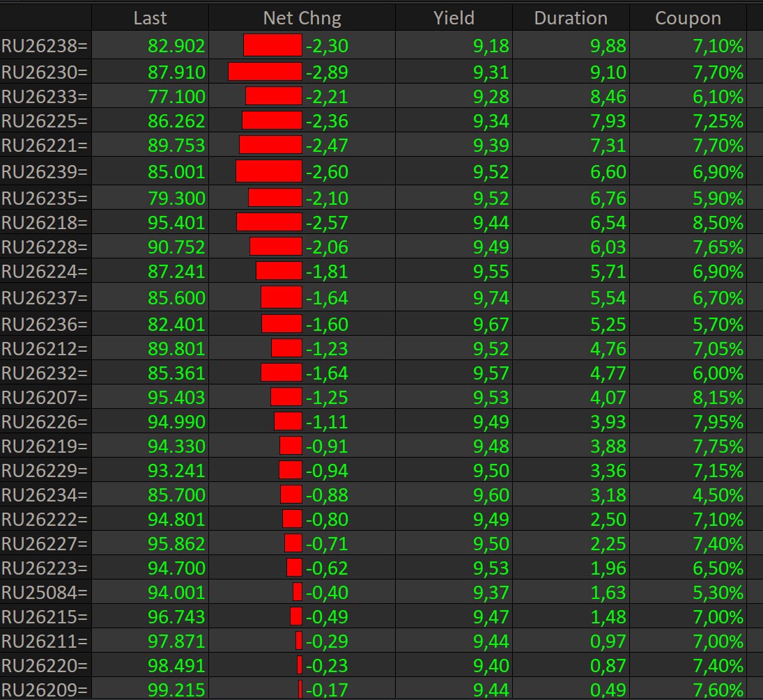Image resolution: width=763 pixels, height=700 pixels.
Task: Sort by the Last column header
Action: pos(150,18)
